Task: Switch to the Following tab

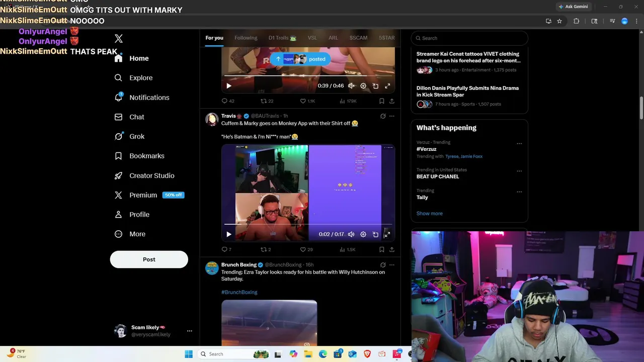Action: tap(246, 38)
